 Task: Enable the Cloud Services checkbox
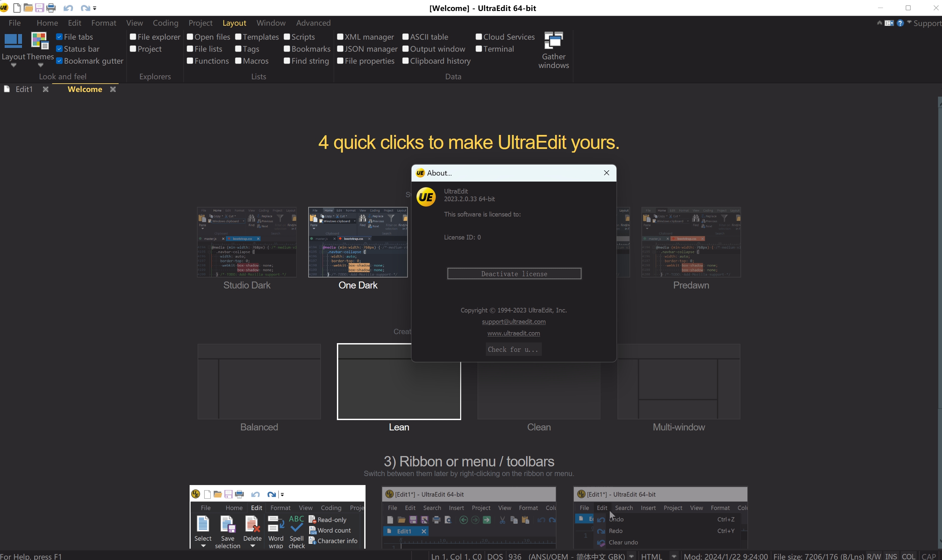point(478,37)
